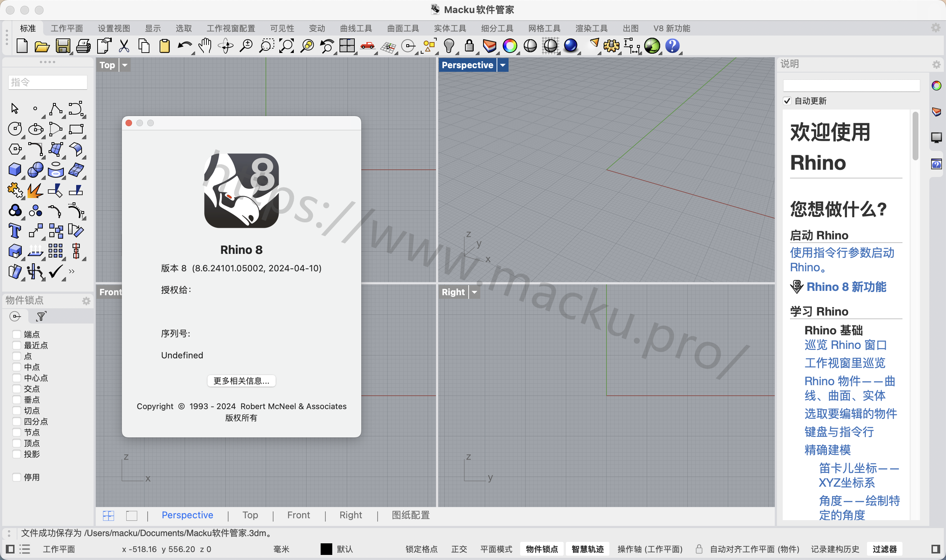
Task: Switch to the 曲线工具 toolbar tab
Action: tap(356, 28)
